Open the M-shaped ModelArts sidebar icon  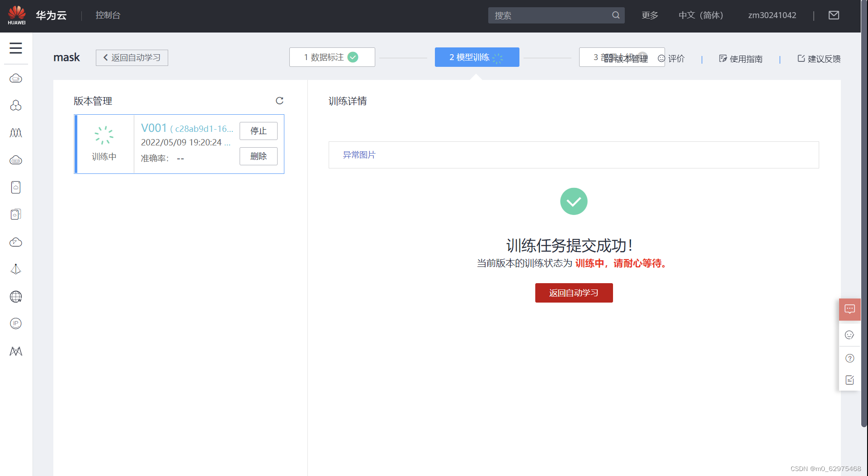point(16,351)
